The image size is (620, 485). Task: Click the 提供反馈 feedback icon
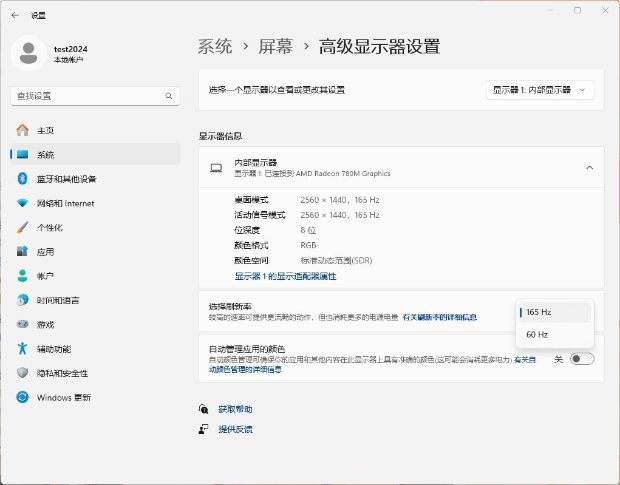click(x=204, y=429)
